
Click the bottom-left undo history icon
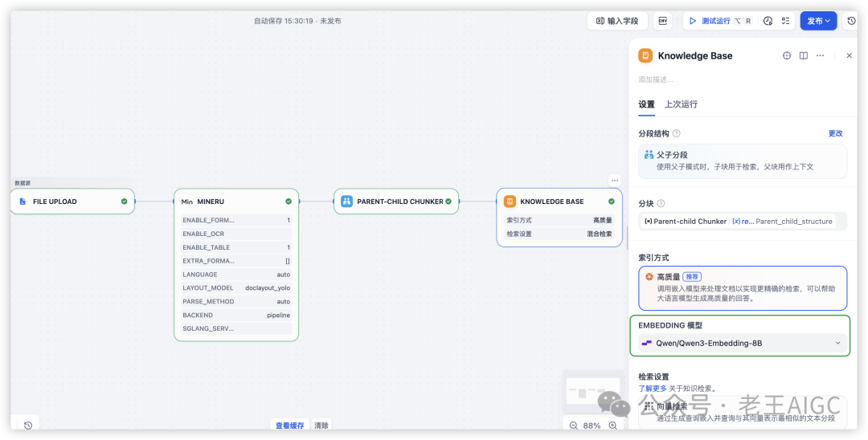pyautogui.click(x=27, y=425)
